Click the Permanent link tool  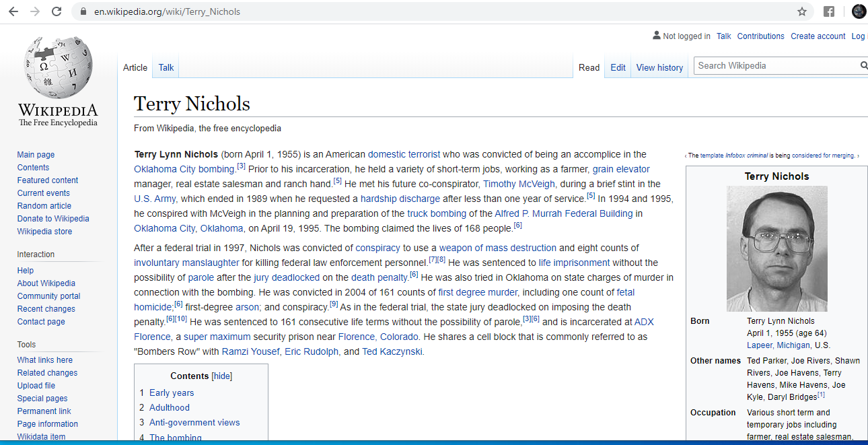(44, 411)
